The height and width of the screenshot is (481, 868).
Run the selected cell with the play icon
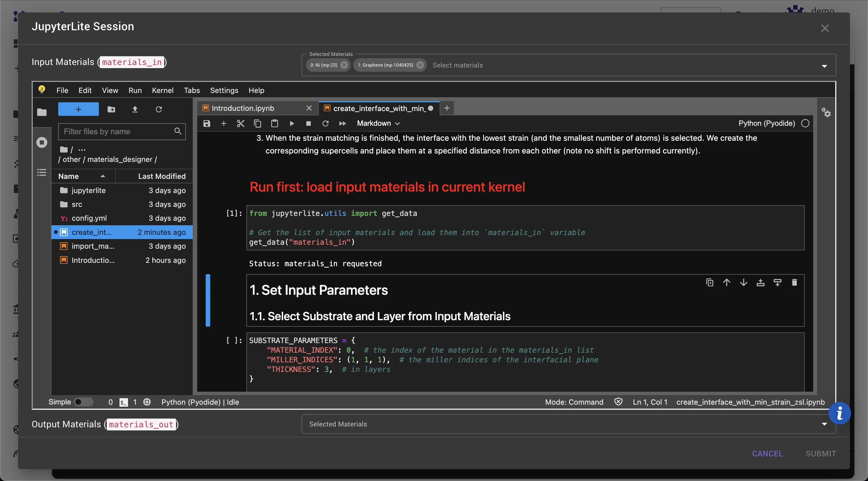point(292,123)
